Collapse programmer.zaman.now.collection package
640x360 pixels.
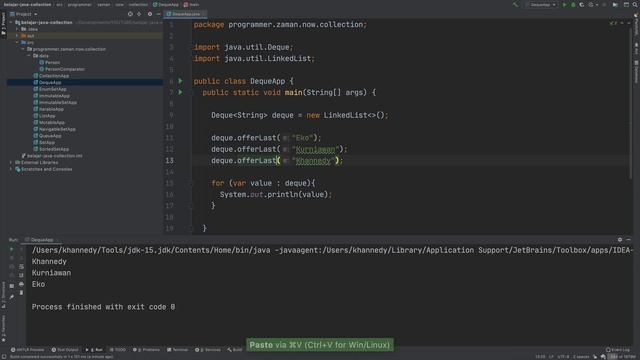coord(23,49)
